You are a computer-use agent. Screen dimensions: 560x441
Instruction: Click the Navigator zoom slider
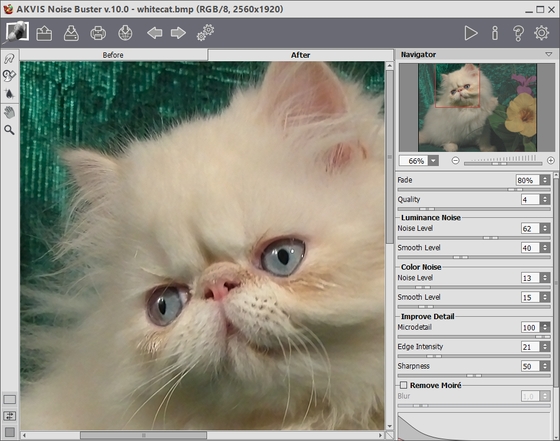pyautogui.click(x=502, y=164)
